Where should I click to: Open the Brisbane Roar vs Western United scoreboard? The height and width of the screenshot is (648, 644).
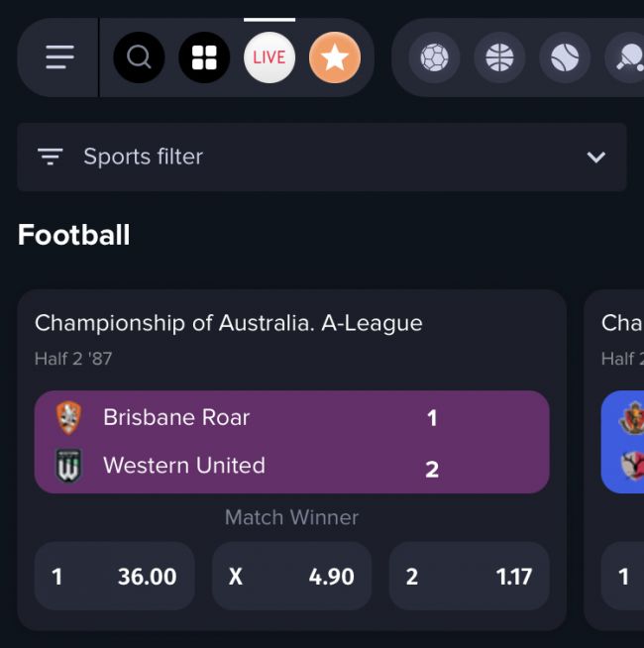click(291, 442)
